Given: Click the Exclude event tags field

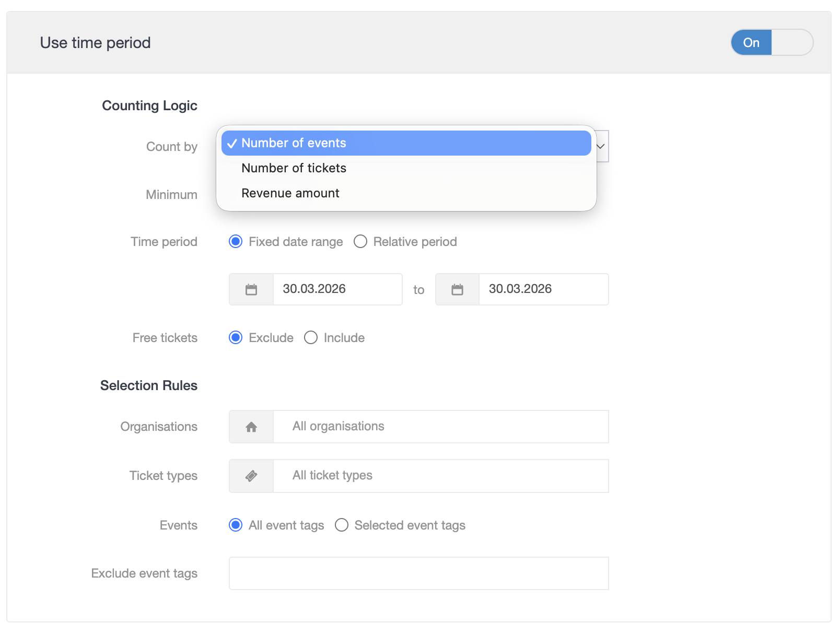Looking at the screenshot, I should click(x=418, y=573).
